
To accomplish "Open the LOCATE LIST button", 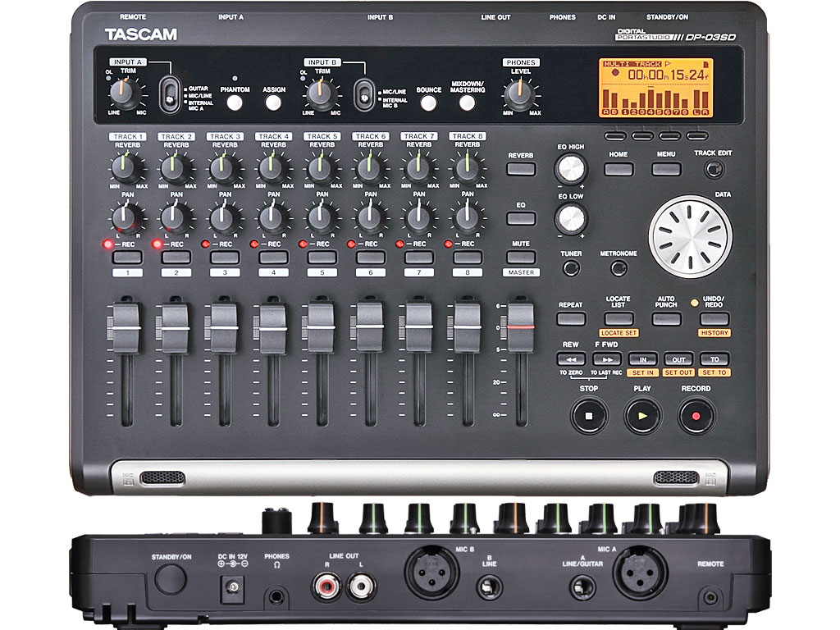I will point(619,319).
